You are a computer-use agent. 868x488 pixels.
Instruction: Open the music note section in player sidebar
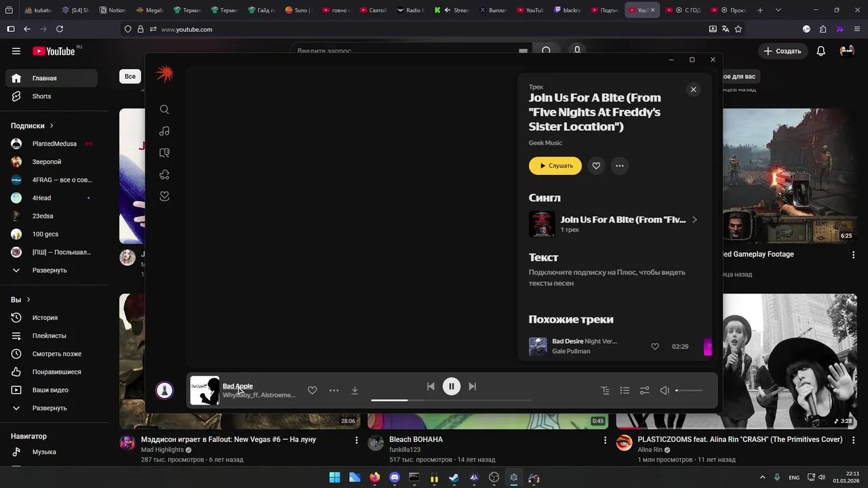coord(164,131)
